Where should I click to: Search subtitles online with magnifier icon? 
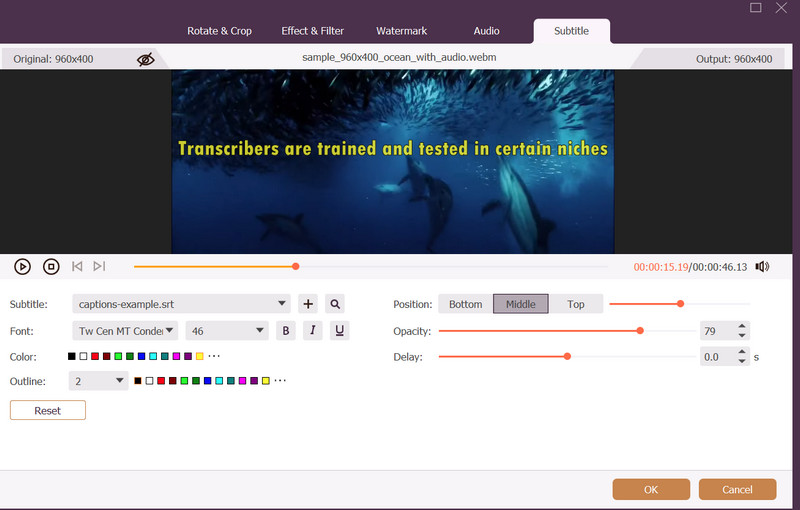tap(335, 304)
